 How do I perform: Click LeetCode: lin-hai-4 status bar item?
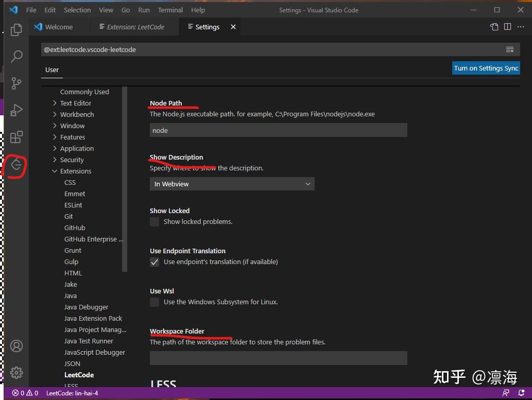pyautogui.click(x=72, y=393)
